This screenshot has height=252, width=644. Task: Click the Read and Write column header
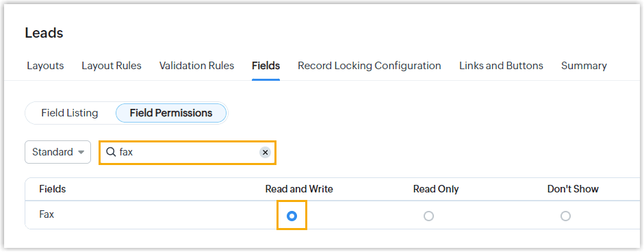point(299,189)
